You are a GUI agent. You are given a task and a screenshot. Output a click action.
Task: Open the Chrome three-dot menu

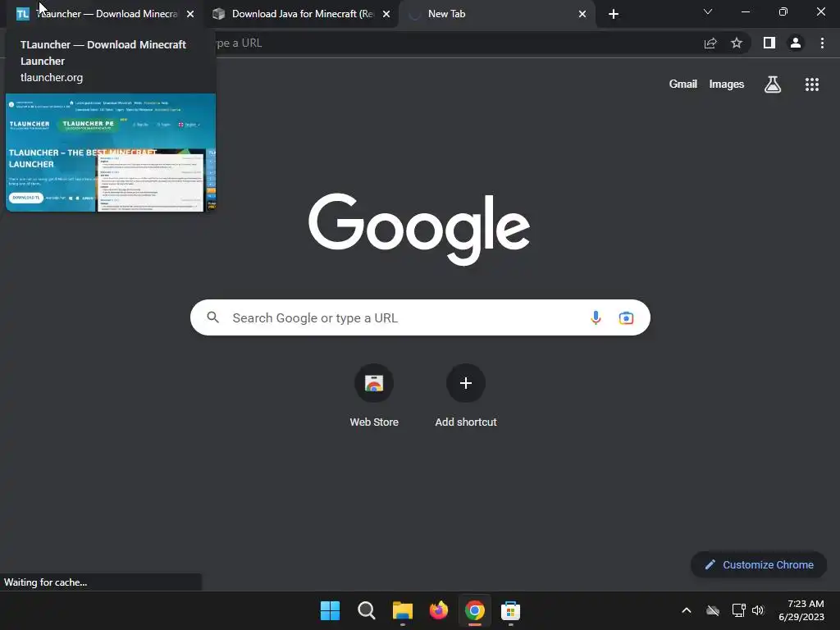pyautogui.click(x=822, y=43)
